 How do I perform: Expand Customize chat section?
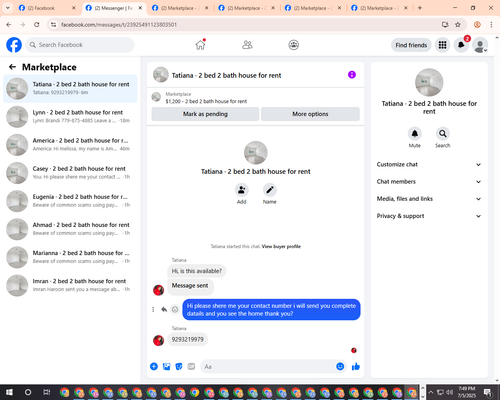429,164
